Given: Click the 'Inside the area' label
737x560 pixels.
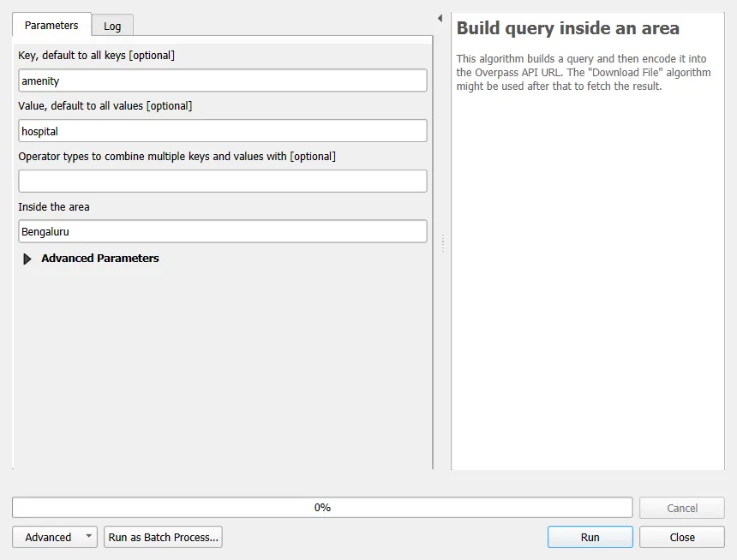Looking at the screenshot, I should [x=54, y=206].
